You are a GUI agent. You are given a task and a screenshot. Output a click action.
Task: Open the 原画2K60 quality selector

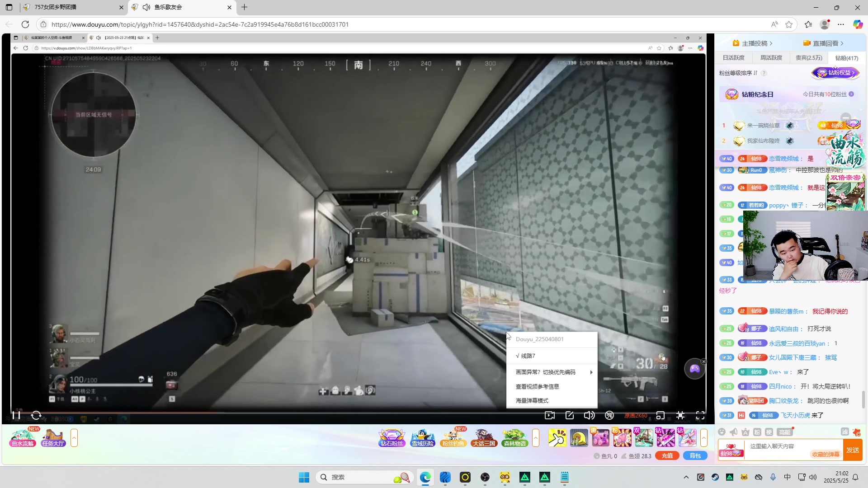(x=636, y=416)
